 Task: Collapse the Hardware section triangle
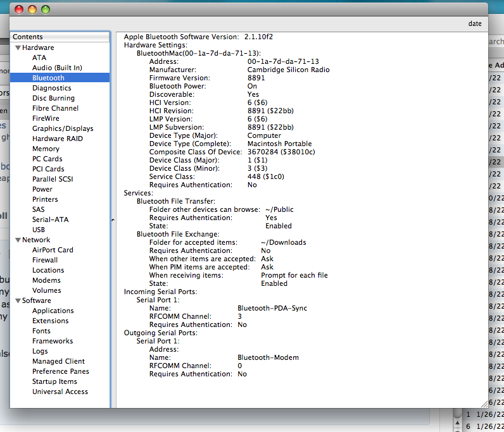pyautogui.click(x=18, y=47)
